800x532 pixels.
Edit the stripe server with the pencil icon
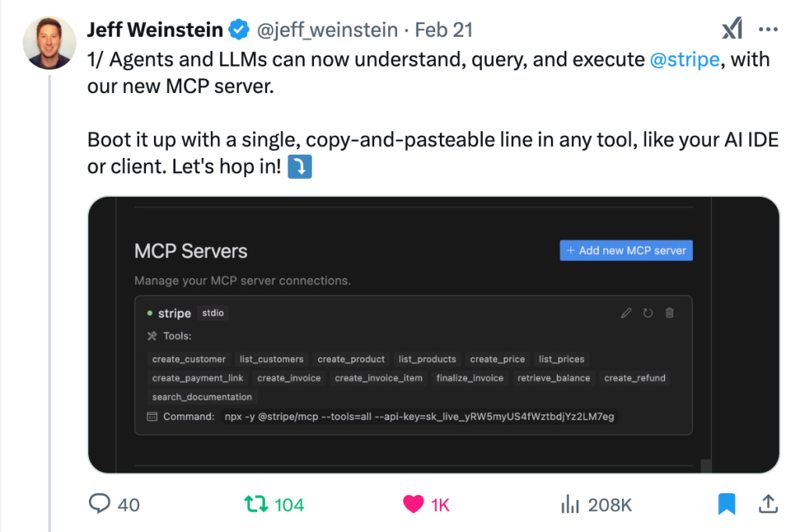coord(626,312)
